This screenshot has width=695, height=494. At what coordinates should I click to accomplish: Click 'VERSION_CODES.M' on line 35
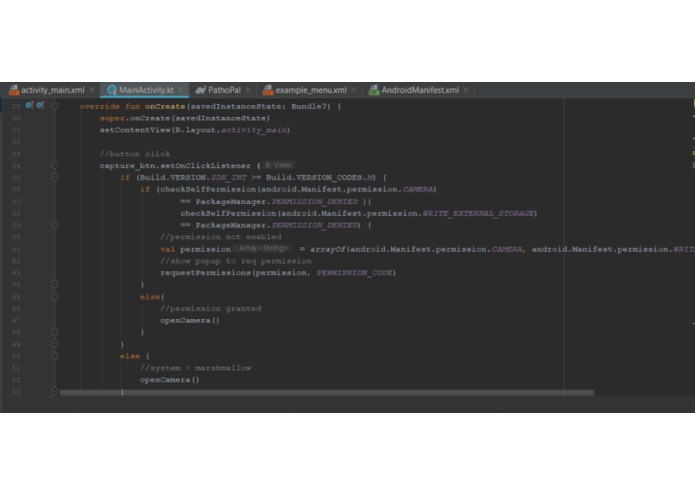(x=335, y=178)
